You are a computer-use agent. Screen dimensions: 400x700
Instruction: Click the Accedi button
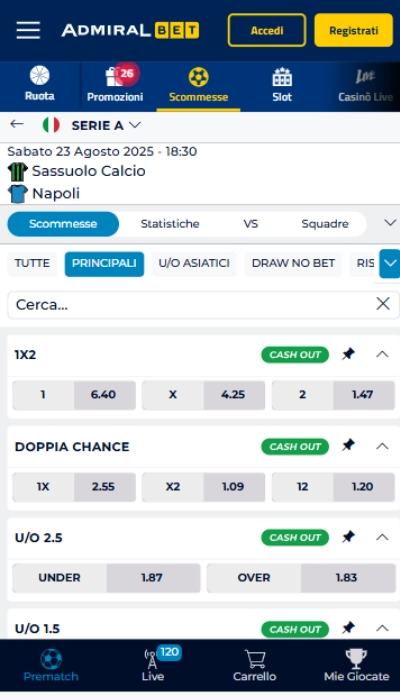[267, 30]
